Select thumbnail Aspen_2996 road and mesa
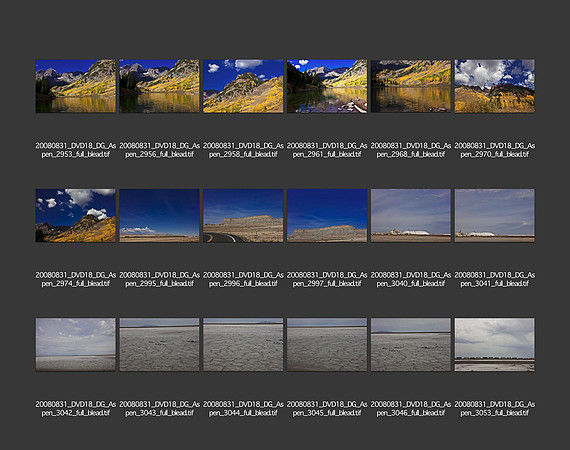Screen dimensions: 570x450 coord(243,216)
